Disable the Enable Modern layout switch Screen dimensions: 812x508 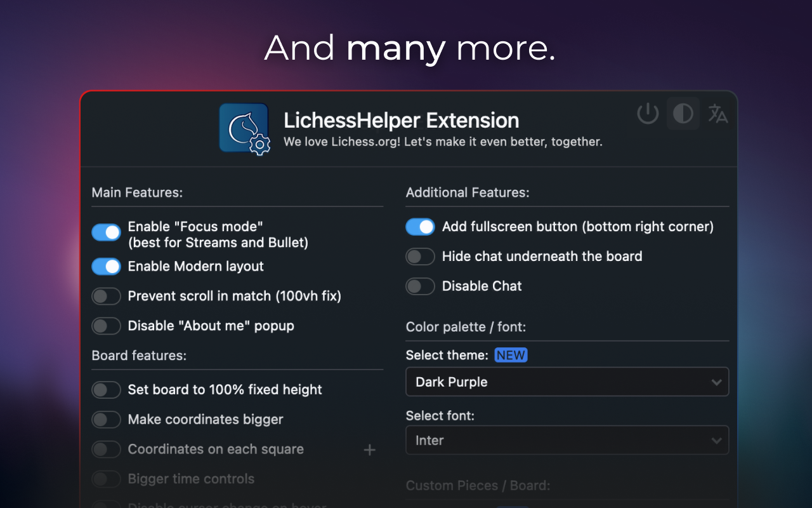[x=106, y=266]
